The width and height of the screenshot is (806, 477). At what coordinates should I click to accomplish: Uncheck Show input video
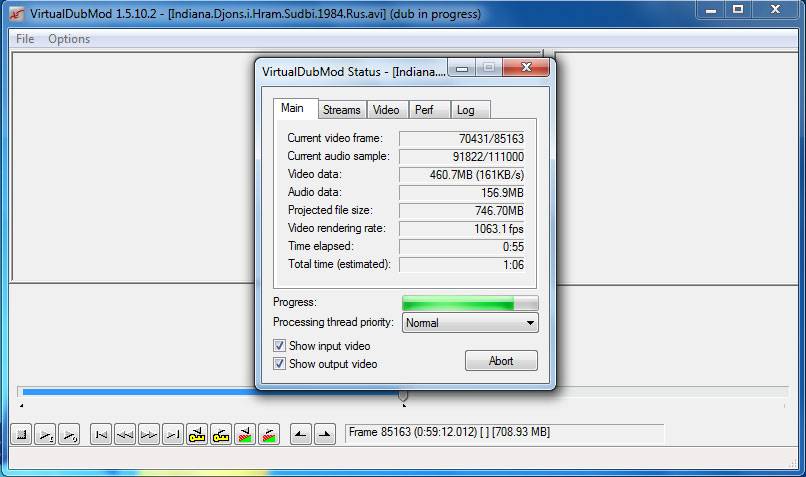(280, 346)
